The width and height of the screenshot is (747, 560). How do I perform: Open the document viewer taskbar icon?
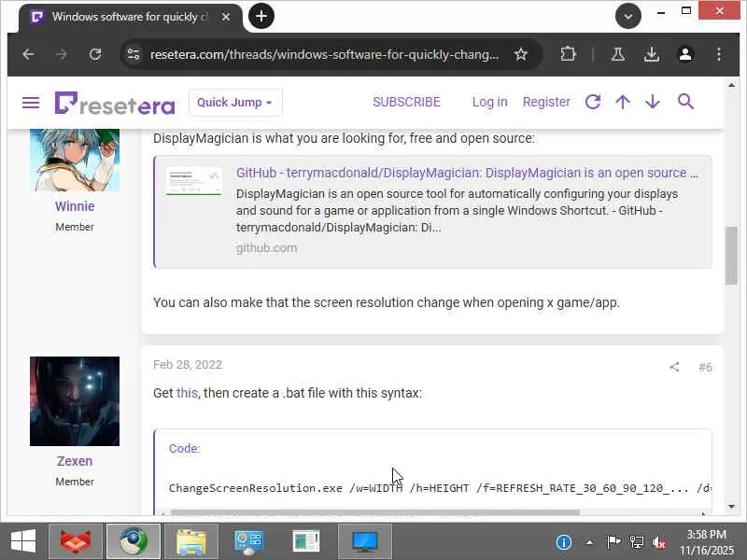(x=306, y=541)
